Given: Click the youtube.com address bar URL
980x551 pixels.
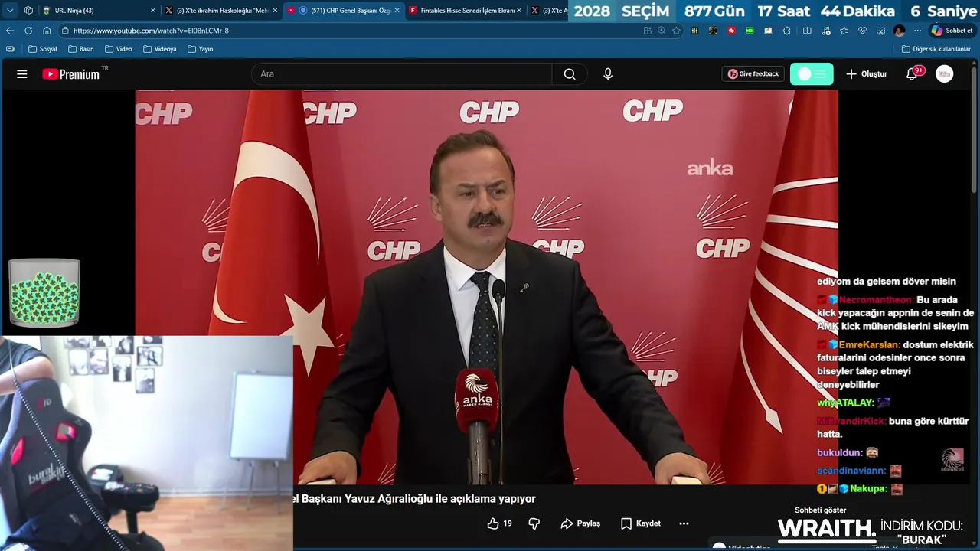Looking at the screenshot, I should pyautogui.click(x=151, y=31).
